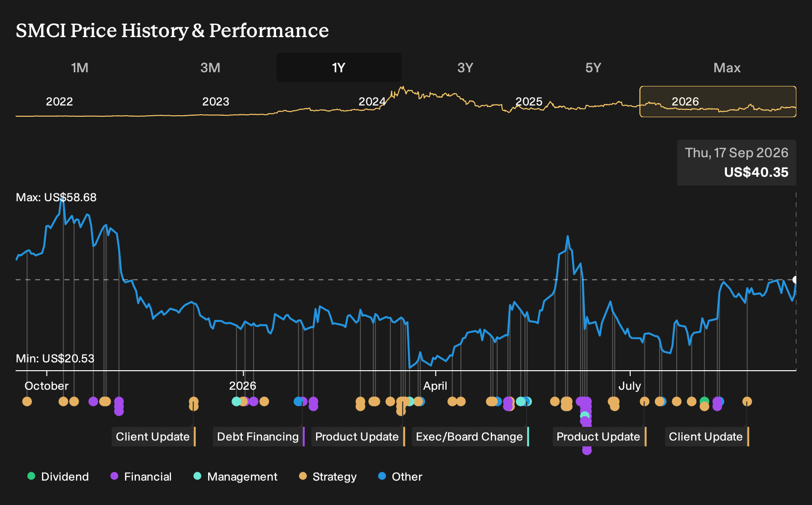Jump to 2022 in the overview chart

(x=59, y=102)
